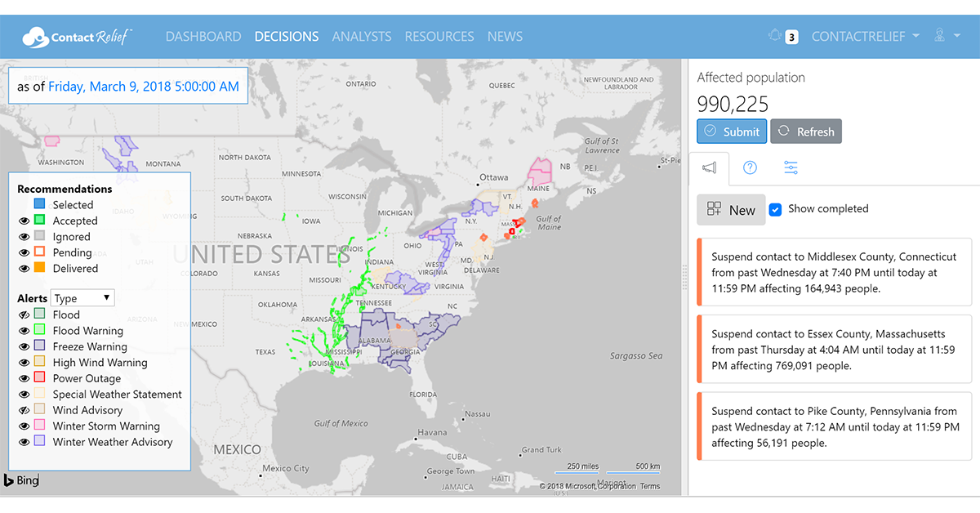
Task: Open the user profile dropdown menu
Action: [x=947, y=36]
